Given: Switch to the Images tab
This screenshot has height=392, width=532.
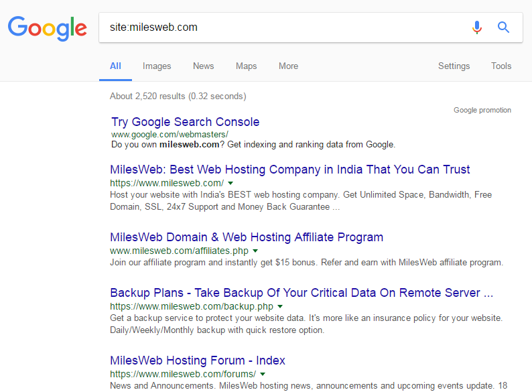Looking at the screenshot, I should pyautogui.click(x=157, y=66).
